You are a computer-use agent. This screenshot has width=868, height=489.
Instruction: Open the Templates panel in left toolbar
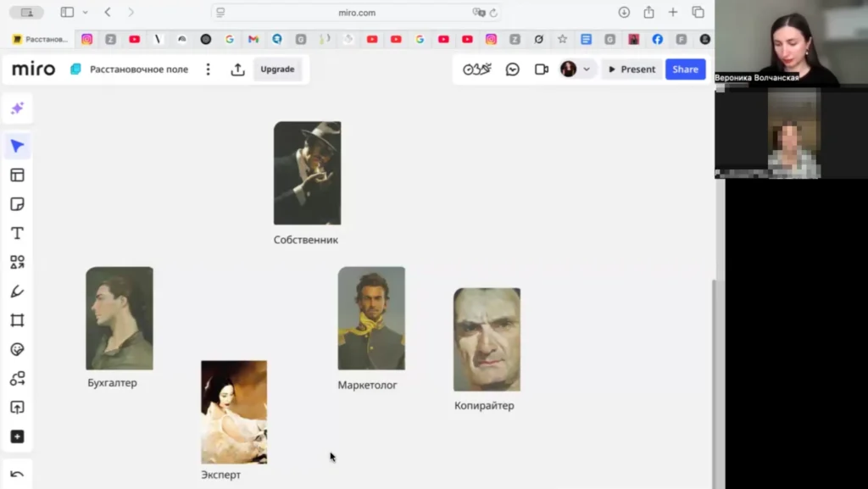17,175
